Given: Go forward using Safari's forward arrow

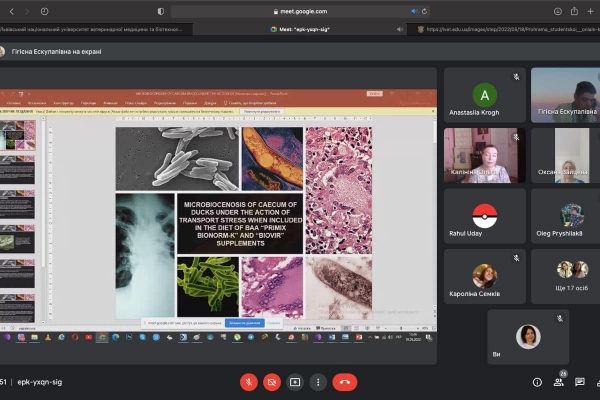Looking at the screenshot, I should pos(27,11).
